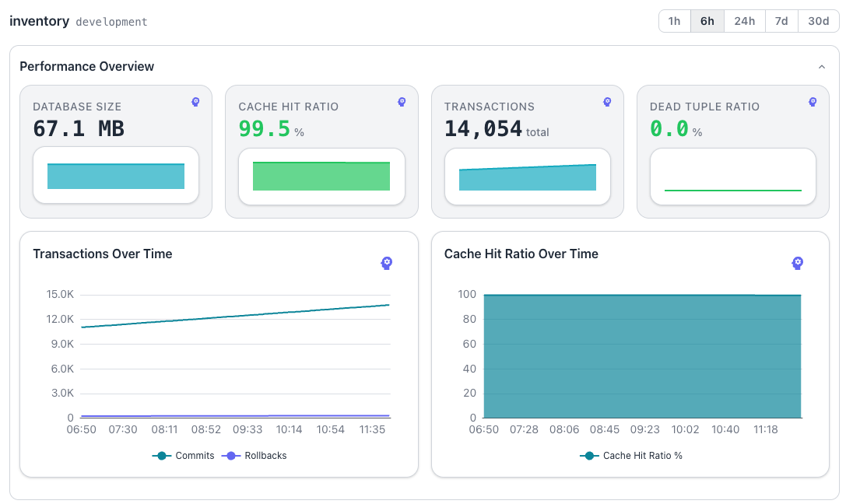Viewport: 846px width, 504px height.
Task: Open AI insight icon on Transactions card
Action: 607,102
